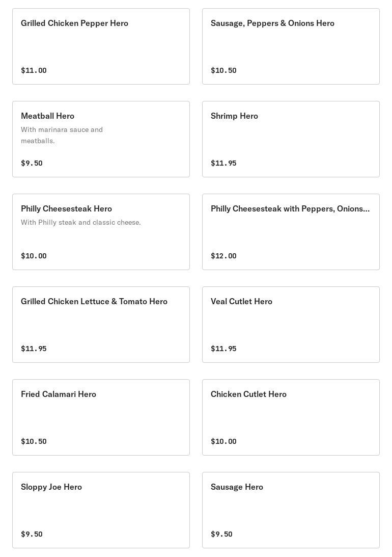Open Philly Cheesesteak with Peppers, Onions item
Viewport: 392px width, 557px height.
(x=291, y=232)
